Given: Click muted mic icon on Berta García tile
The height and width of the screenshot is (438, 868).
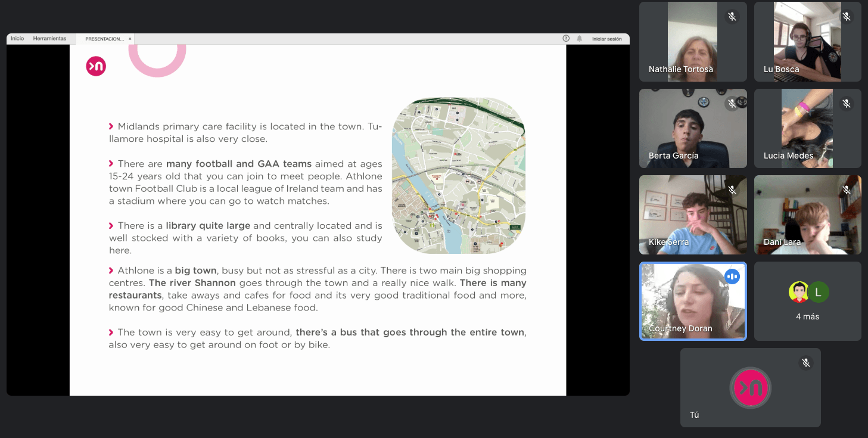Looking at the screenshot, I should coord(732,104).
